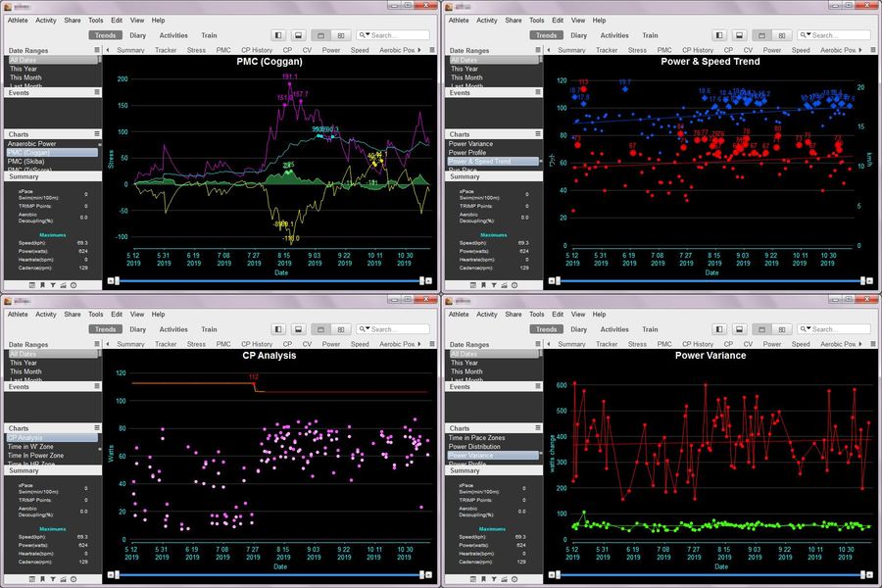882x588 pixels.
Task: Toggle the sidebar in Power Variance window
Action: click(x=719, y=329)
